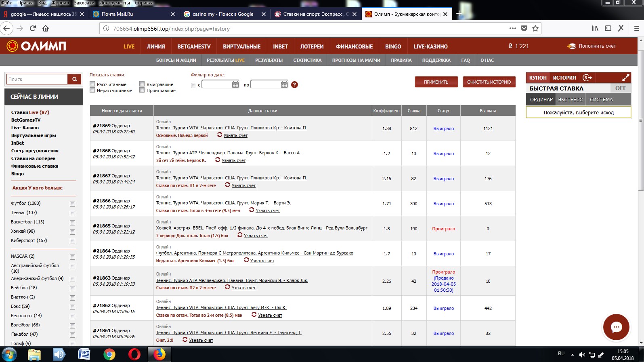This screenshot has height=362, width=644.
Task: Open new browser tab
Action: click(459, 14)
